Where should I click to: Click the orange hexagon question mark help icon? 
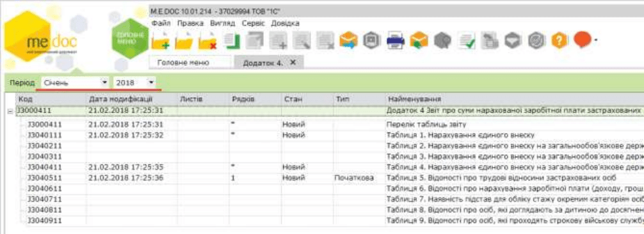(x=559, y=41)
